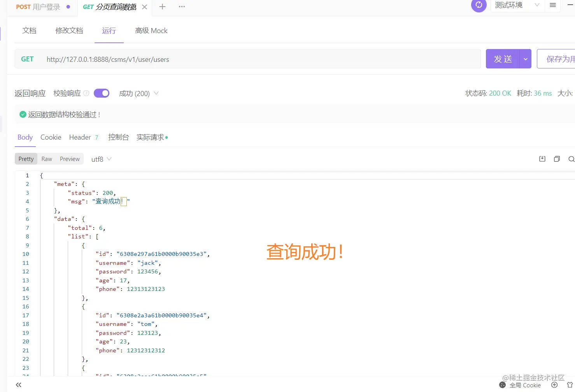Click the password value 123123
The width and height of the screenshot is (575, 392).
click(147, 333)
